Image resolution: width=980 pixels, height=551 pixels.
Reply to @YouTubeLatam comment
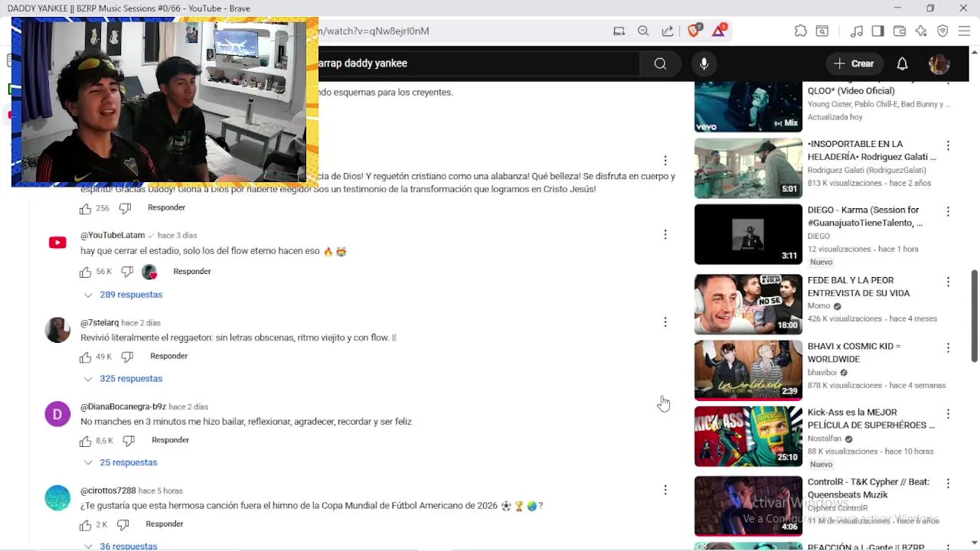[192, 272]
